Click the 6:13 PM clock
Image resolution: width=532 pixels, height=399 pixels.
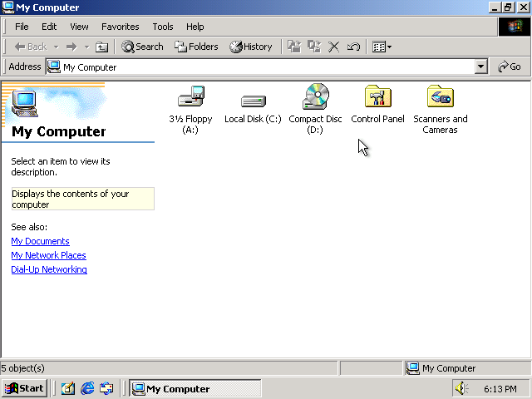pyautogui.click(x=500, y=389)
